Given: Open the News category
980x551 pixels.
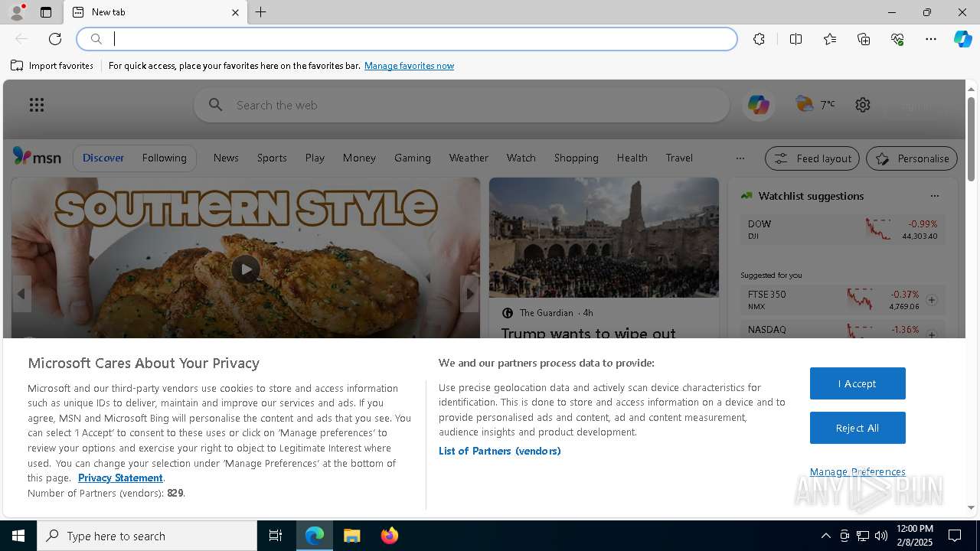Looking at the screenshot, I should 226,158.
